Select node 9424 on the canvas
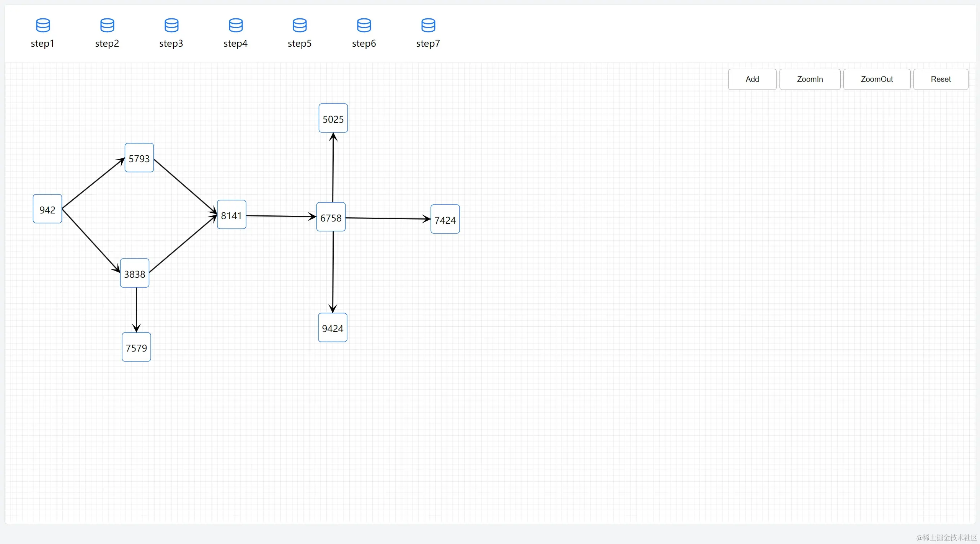Image resolution: width=980 pixels, height=544 pixels. point(333,327)
